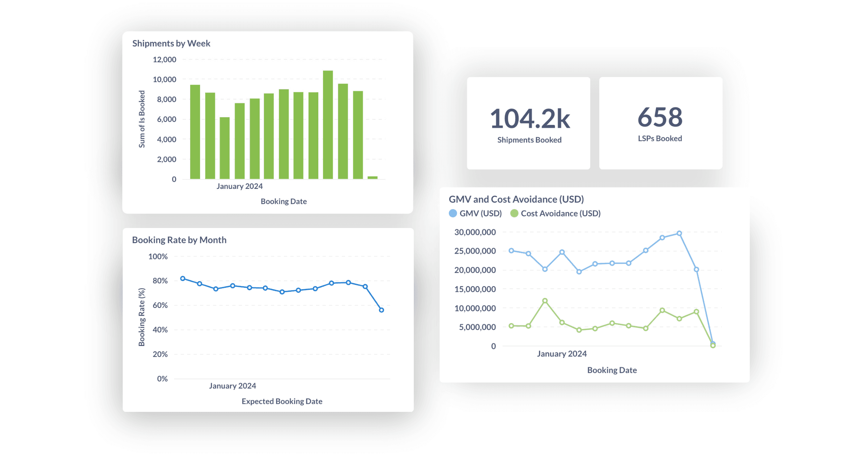Toggle the GMV (USD) legend label

481,214
